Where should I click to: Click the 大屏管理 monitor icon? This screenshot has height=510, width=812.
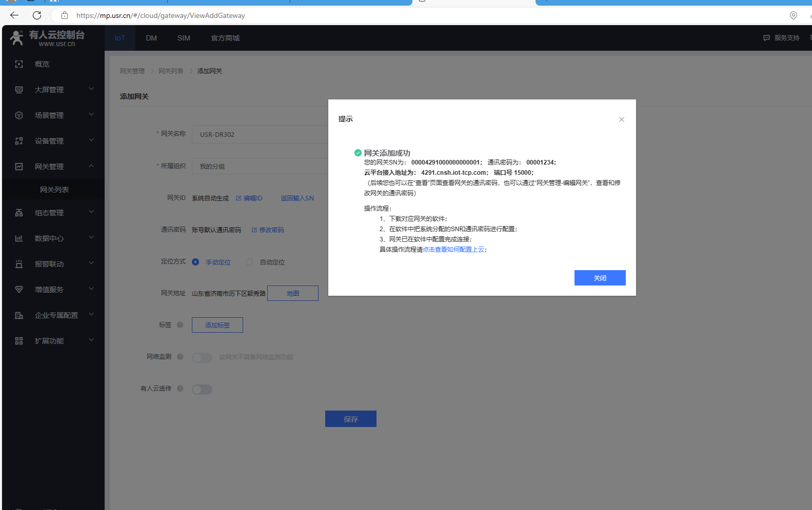coord(19,90)
